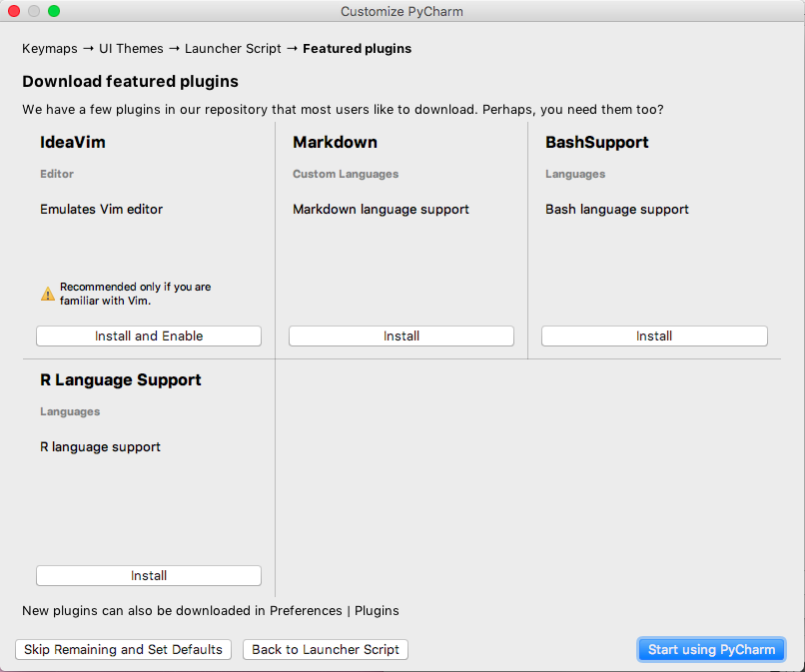The height and width of the screenshot is (672, 805).
Task: Click 'Custom Languages' category label
Action: tap(346, 174)
